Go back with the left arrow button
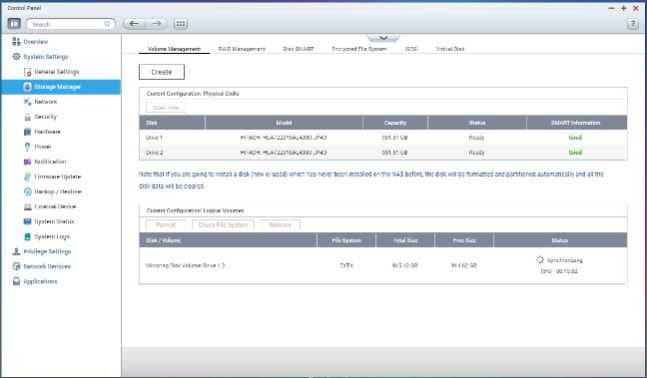 click(x=134, y=24)
